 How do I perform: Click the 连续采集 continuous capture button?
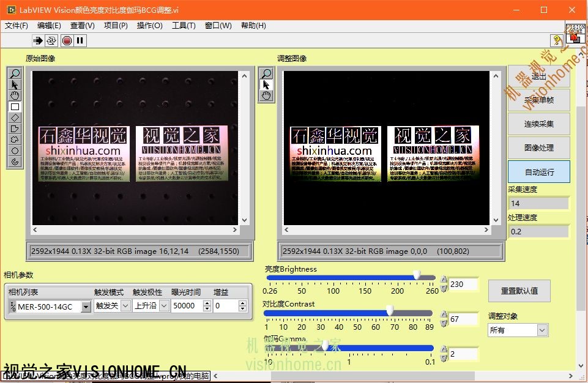[539, 124]
